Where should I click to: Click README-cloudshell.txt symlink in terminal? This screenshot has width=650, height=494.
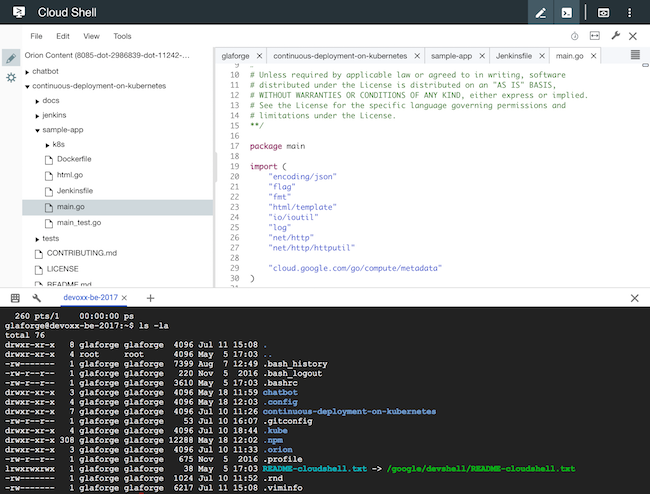point(315,469)
